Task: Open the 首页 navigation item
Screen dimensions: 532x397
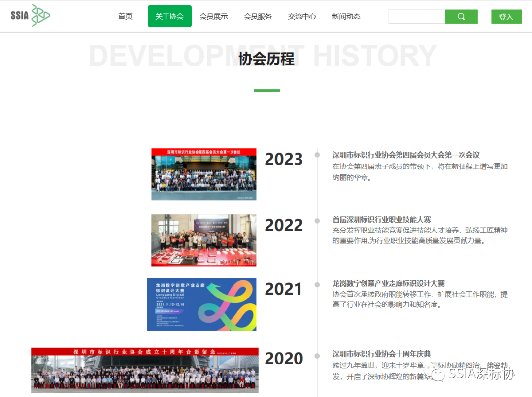Action: (125, 16)
